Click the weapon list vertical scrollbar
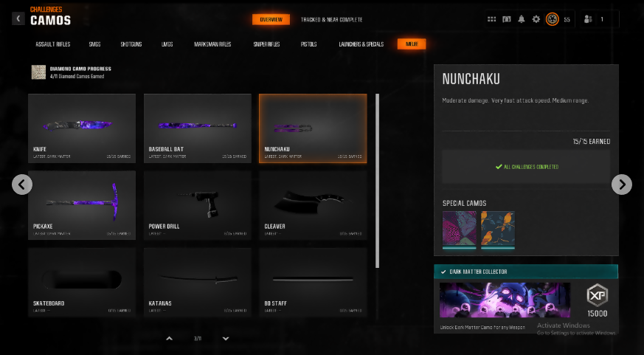The height and width of the screenshot is (355, 644). (378, 181)
